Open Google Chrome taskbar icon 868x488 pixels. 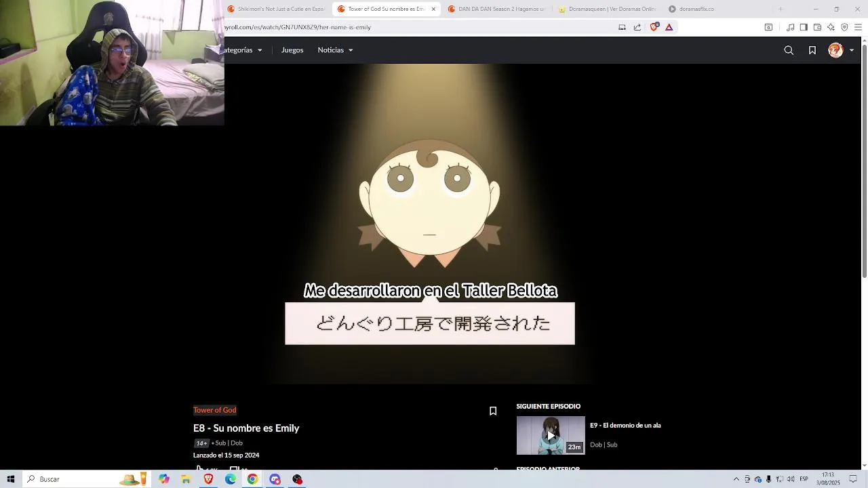coord(252,479)
